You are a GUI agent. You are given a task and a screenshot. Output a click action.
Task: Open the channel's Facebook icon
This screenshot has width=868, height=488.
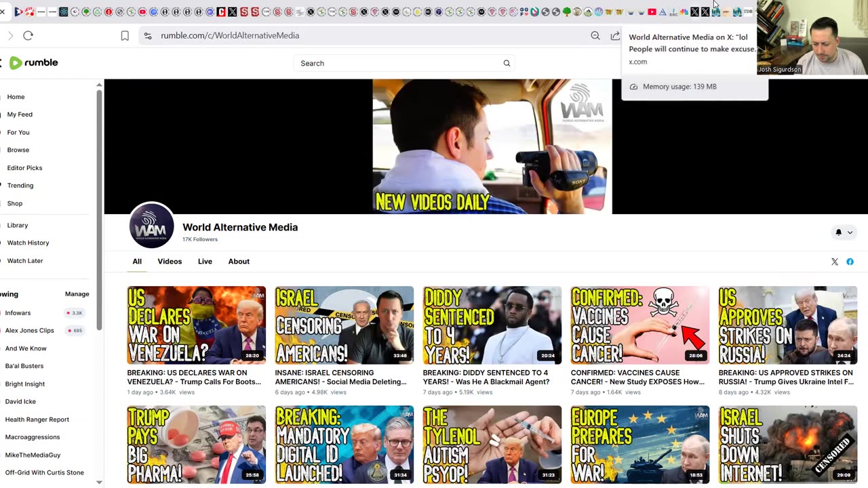(850, 262)
